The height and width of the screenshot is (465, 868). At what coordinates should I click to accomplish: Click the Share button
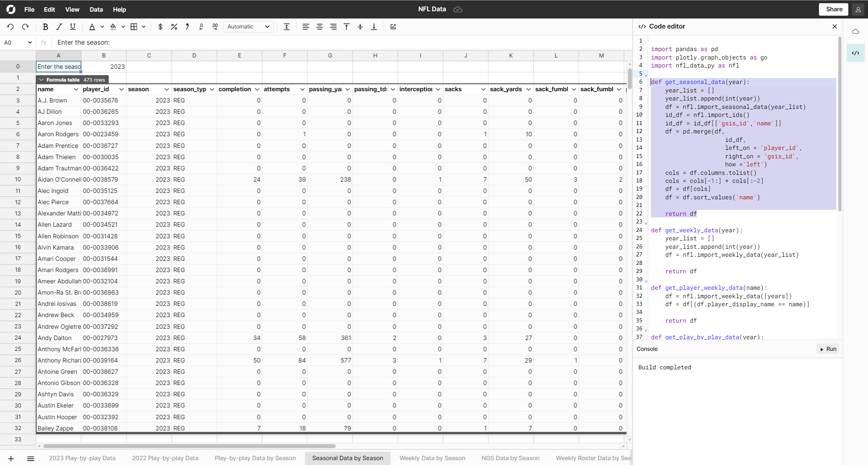tap(834, 9)
